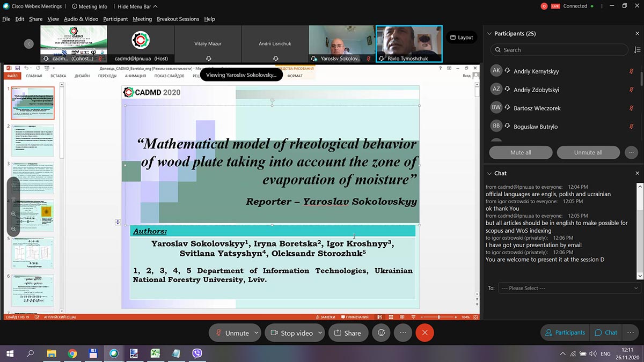Screen dimensions: 644x362
Task: Unmute Bartosz Wieczorek's microphone
Action: pos(631,108)
